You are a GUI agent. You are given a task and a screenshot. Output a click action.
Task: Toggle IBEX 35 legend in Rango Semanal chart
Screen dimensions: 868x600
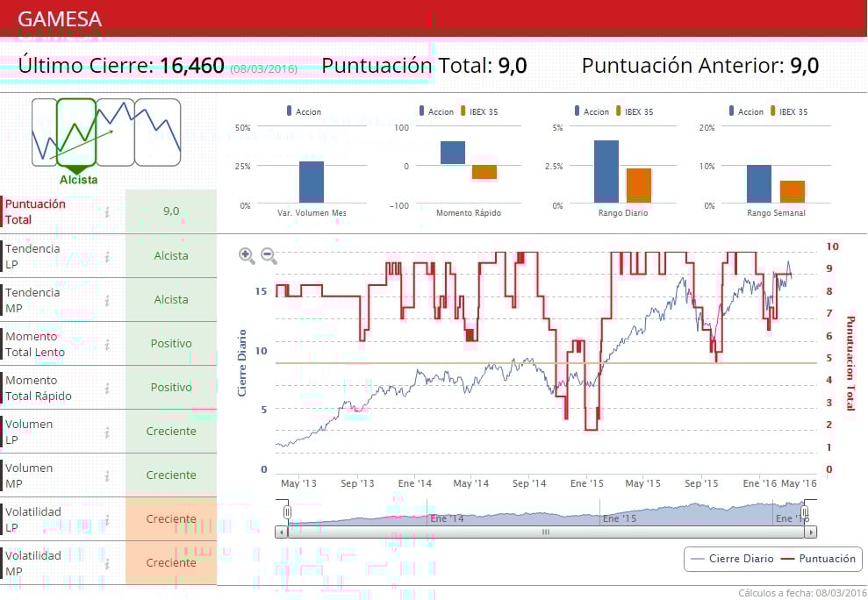pos(789,111)
